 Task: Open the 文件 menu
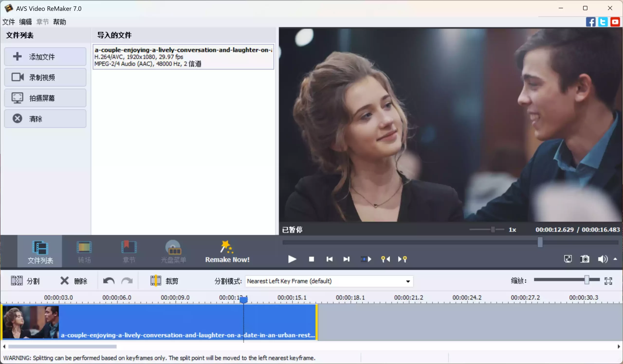pyautogui.click(x=9, y=22)
